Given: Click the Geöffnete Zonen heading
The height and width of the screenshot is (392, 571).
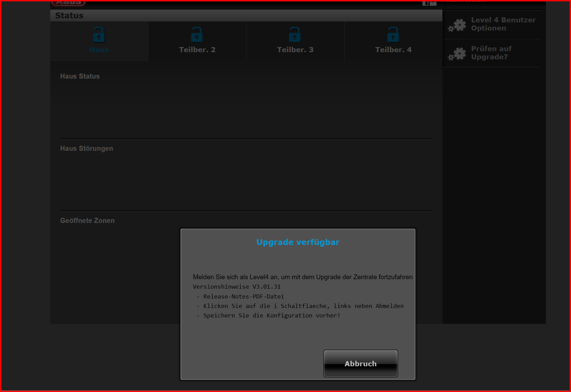Looking at the screenshot, I should pyautogui.click(x=87, y=221).
